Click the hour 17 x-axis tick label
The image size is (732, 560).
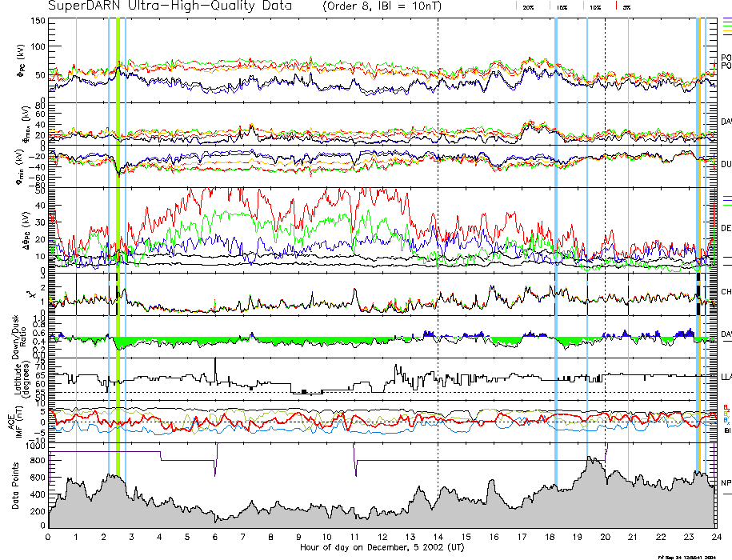coord(522,537)
